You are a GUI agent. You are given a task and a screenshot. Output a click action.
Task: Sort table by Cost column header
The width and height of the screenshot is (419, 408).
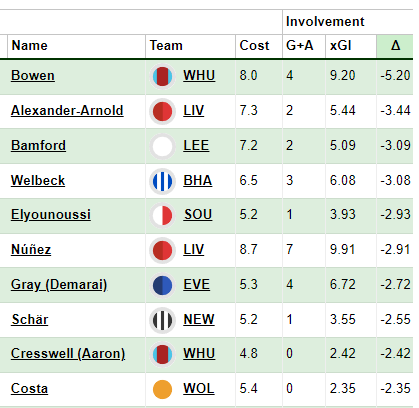254,46
